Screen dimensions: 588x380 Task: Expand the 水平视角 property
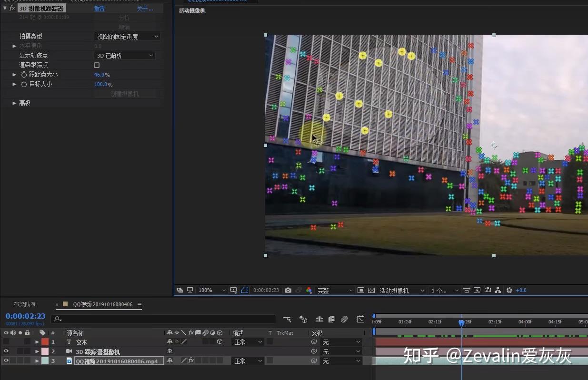point(14,46)
